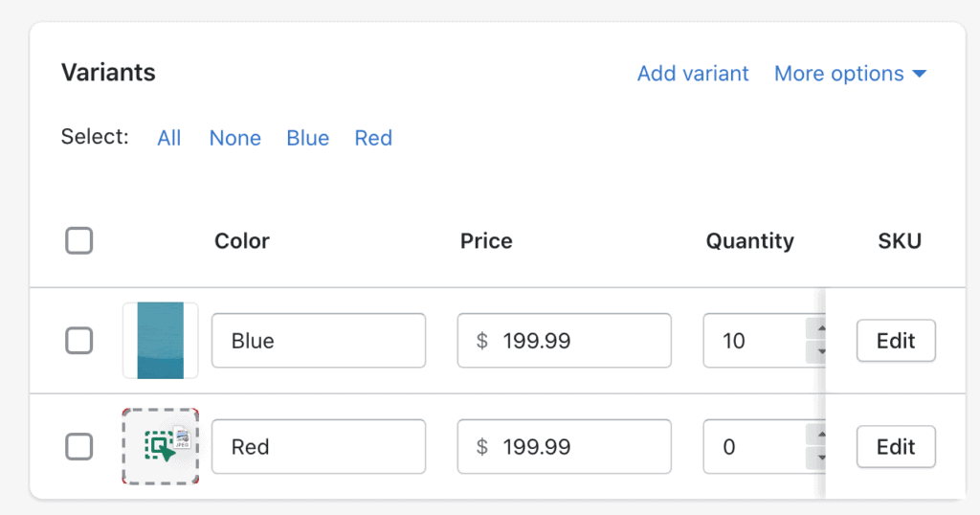The width and height of the screenshot is (980, 515).
Task: Increase Red variant quantity with up arrow
Action: (x=818, y=435)
